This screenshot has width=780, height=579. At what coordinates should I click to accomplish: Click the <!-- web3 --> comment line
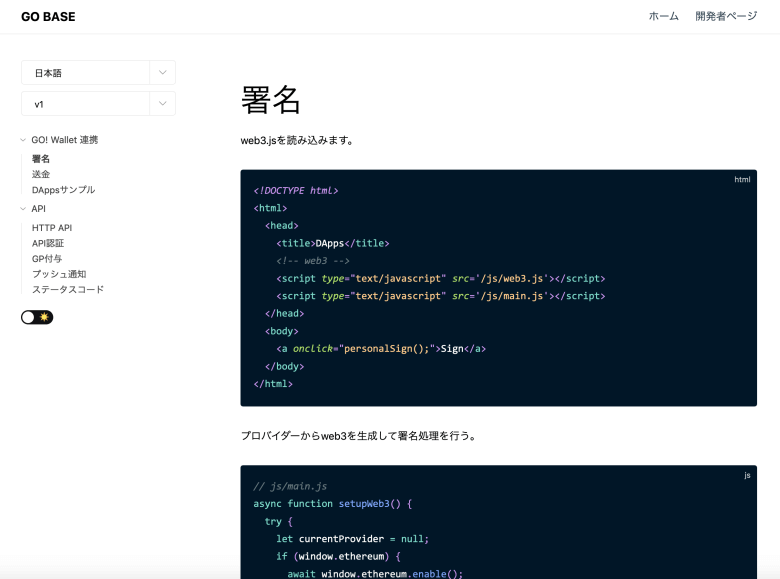(x=313, y=261)
